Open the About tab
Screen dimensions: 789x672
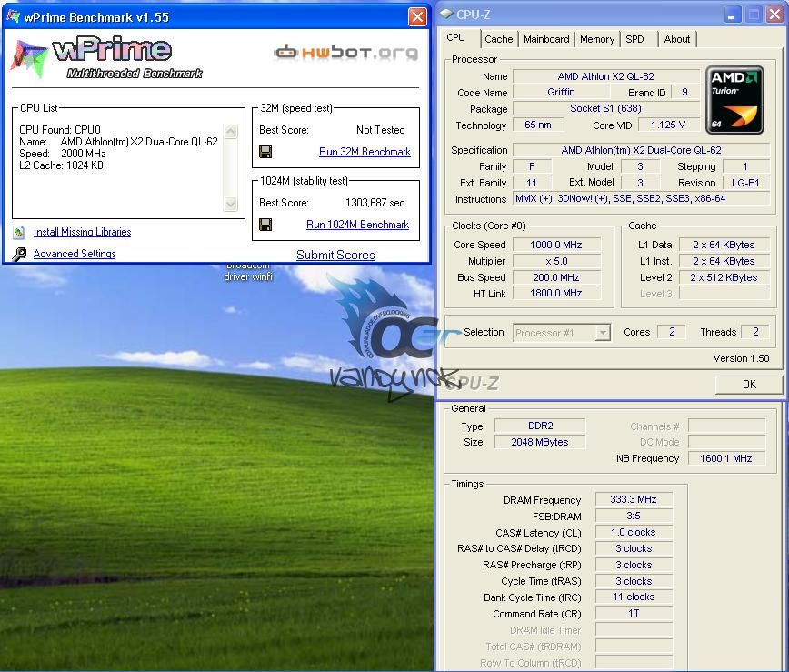[x=677, y=39]
